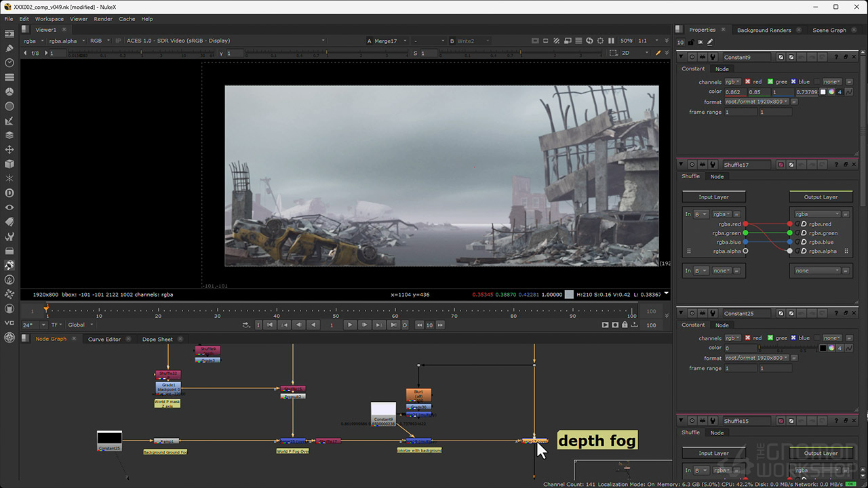This screenshot has width=868, height=488.
Task: Switch to the Curve Editor tab
Action: click(104, 339)
